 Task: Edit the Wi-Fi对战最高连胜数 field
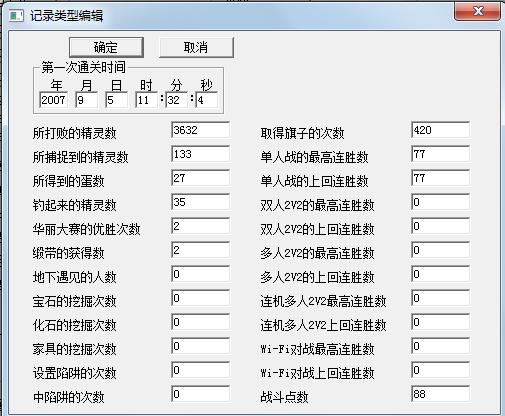(441, 346)
